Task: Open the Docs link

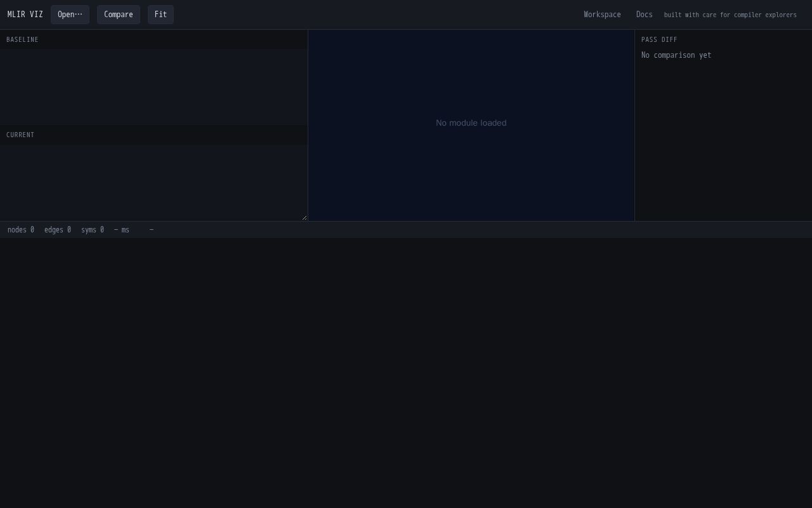Action: click(x=644, y=15)
